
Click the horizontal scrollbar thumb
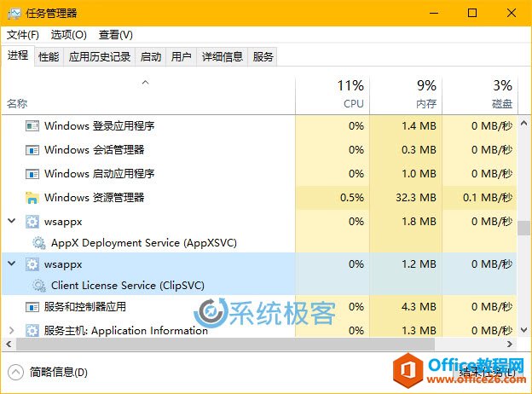[225, 345]
